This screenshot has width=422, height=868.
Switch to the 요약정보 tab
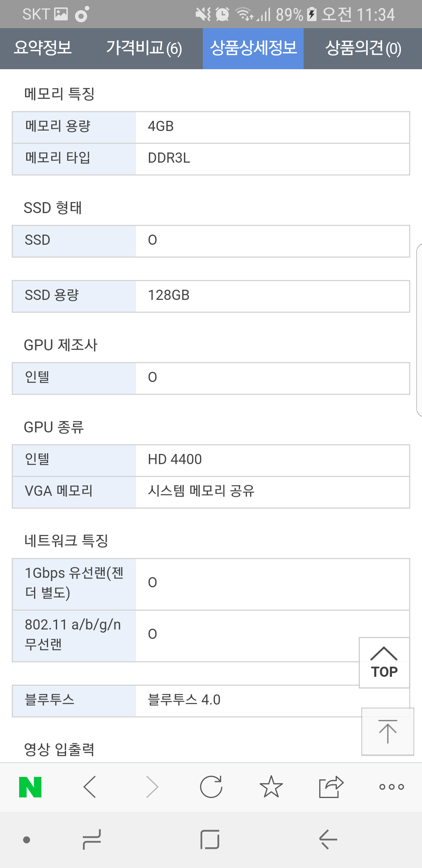[x=43, y=48]
